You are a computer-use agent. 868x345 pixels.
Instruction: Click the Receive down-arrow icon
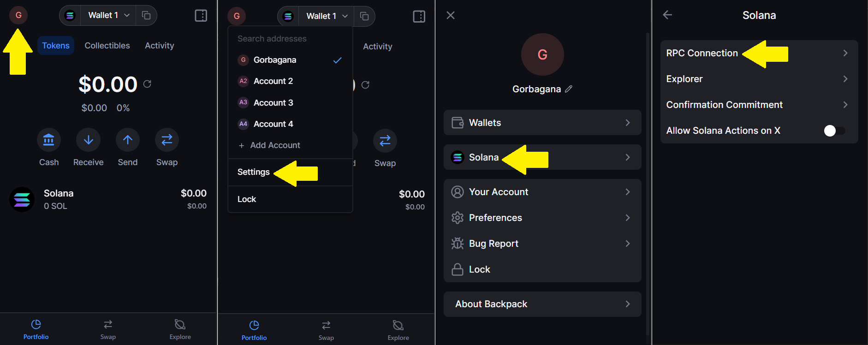click(88, 140)
